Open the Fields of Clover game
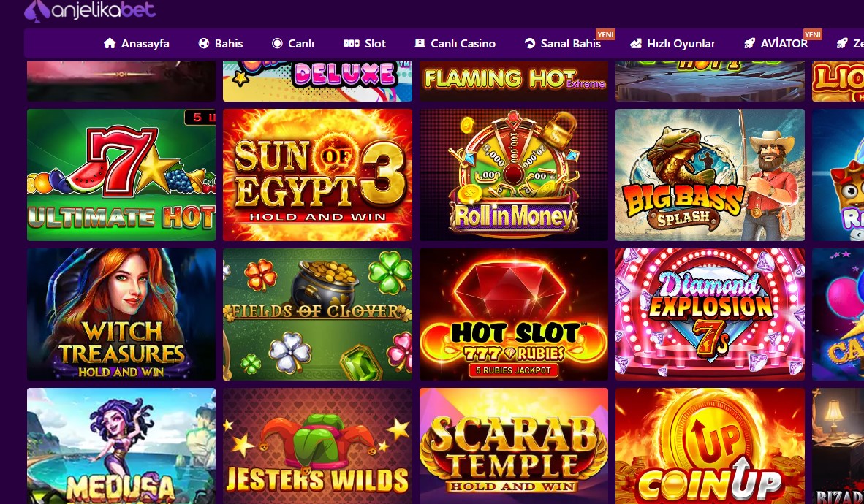 [317, 314]
